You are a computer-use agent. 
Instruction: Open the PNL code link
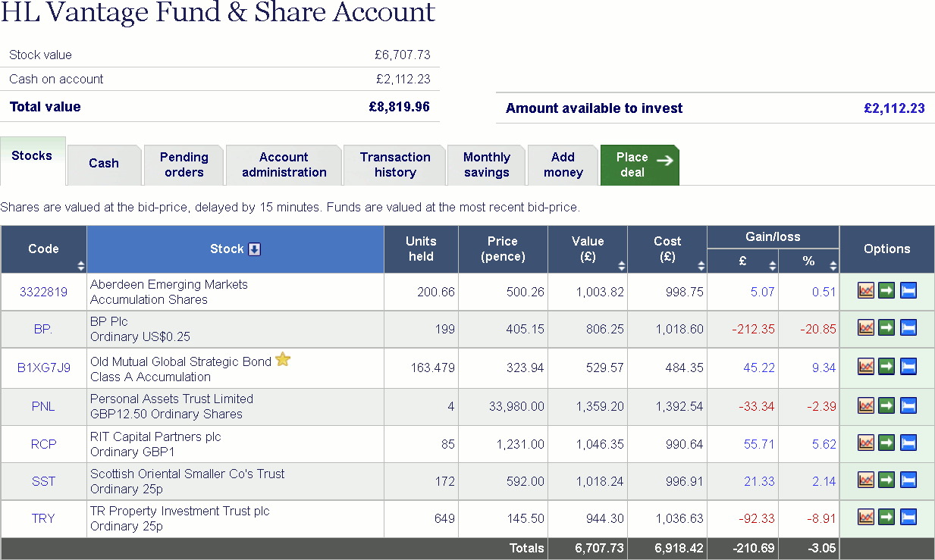[43, 406]
